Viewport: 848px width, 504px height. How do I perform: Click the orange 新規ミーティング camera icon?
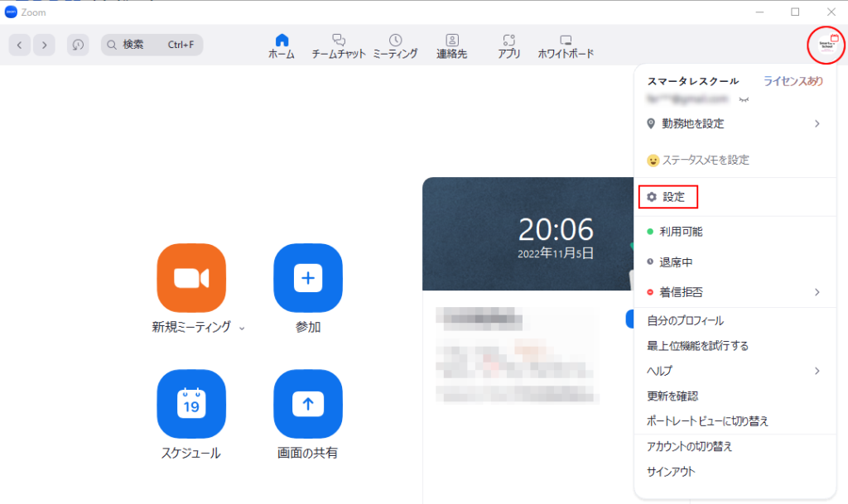tap(190, 278)
